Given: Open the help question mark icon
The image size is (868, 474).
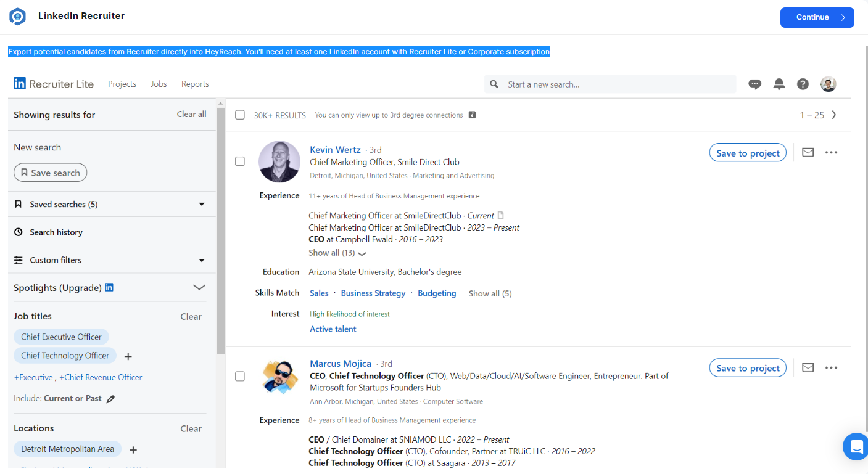Looking at the screenshot, I should pyautogui.click(x=803, y=84).
